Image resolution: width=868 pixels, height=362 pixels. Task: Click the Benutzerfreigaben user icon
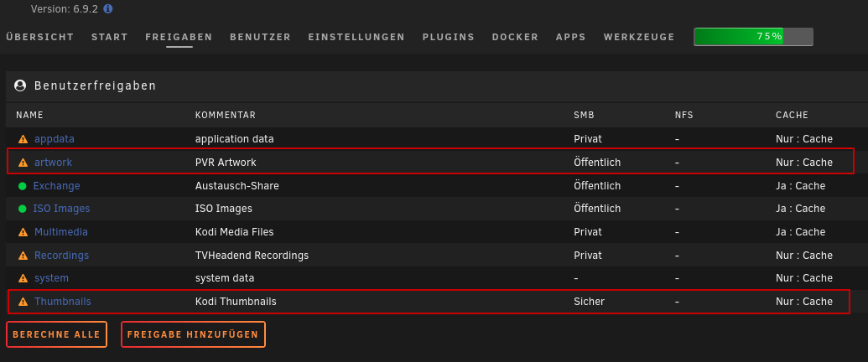pos(20,85)
